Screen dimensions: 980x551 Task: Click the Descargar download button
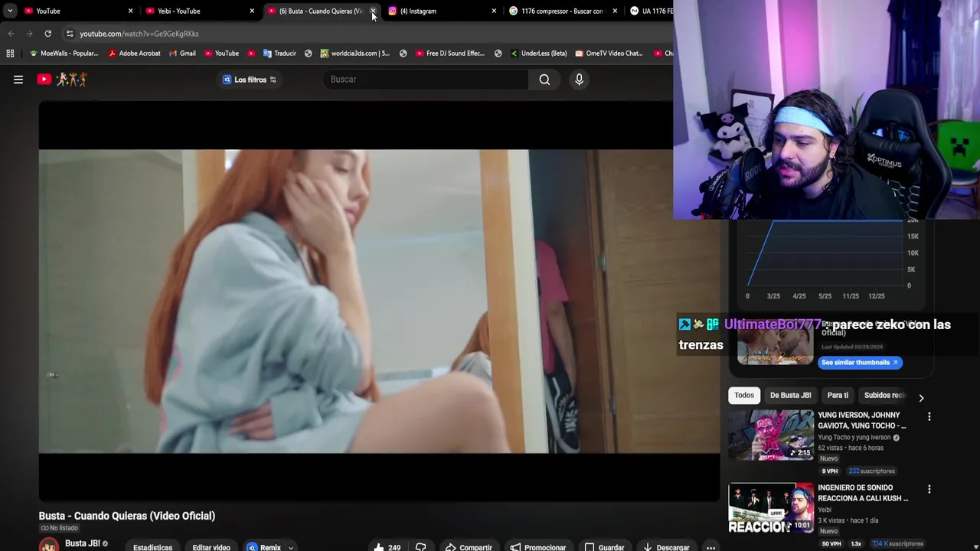pyautogui.click(x=666, y=547)
